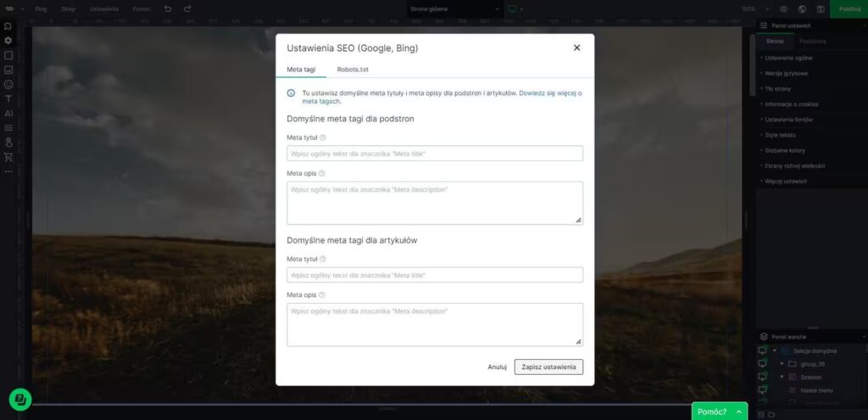The height and width of the screenshot is (420, 868).
Task: Select the Podstrona tab in settings panel
Action: [813, 42]
